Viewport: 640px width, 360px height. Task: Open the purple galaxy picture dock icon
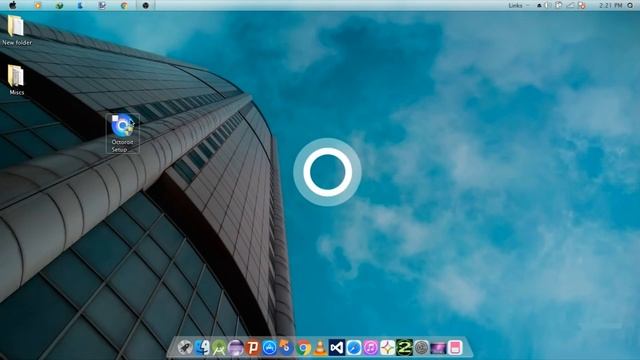(438, 348)
